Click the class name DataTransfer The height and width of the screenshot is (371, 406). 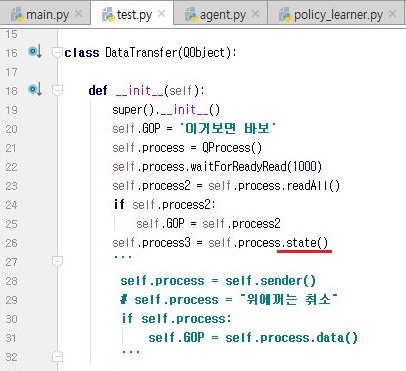tap(141, 53)
